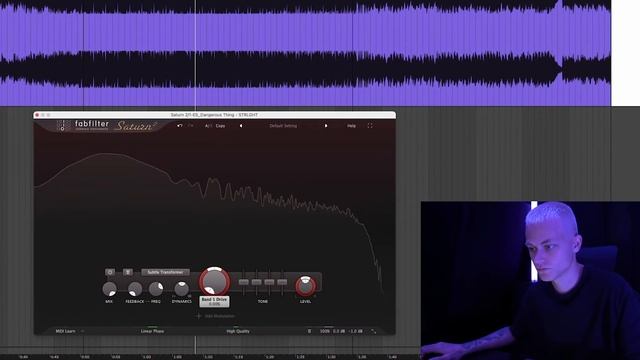Viewport: 640px width, 360px height.
Task: Click the spectrum analyzer display
Action: (214, 198)
